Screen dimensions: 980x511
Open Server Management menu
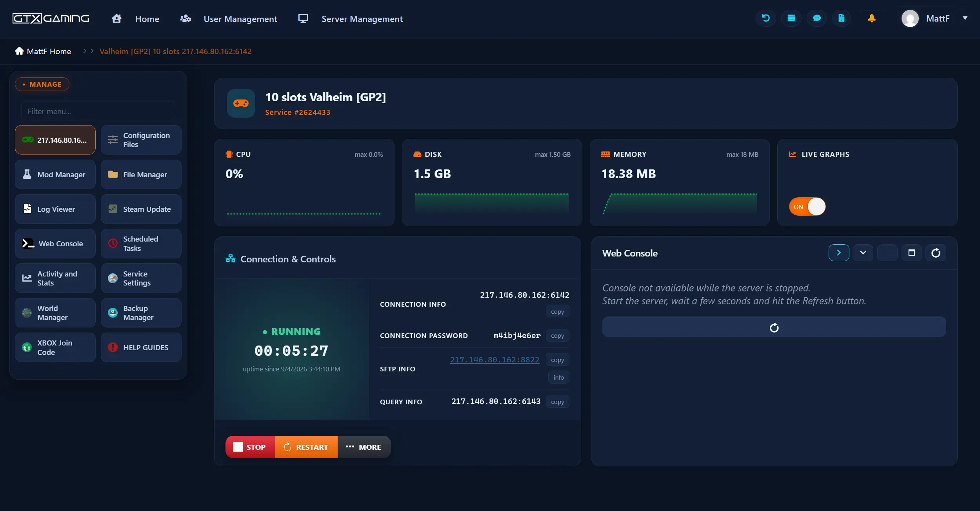[350, 19]
